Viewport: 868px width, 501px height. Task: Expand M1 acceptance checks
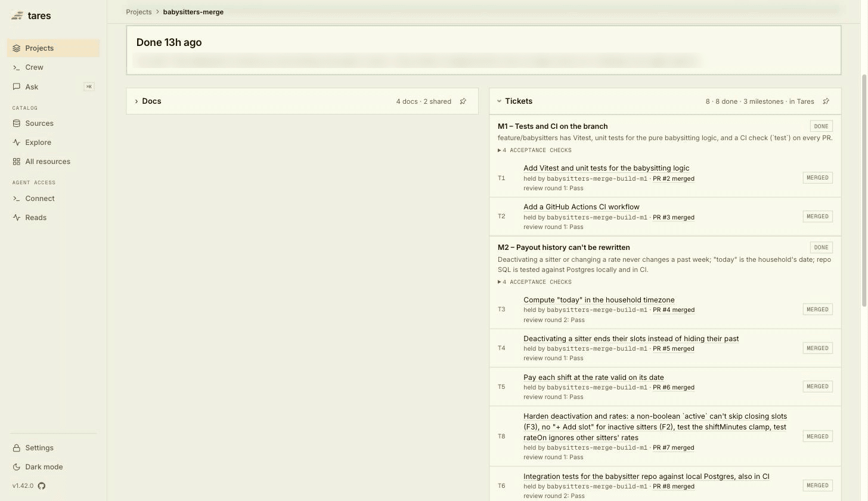click(x=535, y=150)
